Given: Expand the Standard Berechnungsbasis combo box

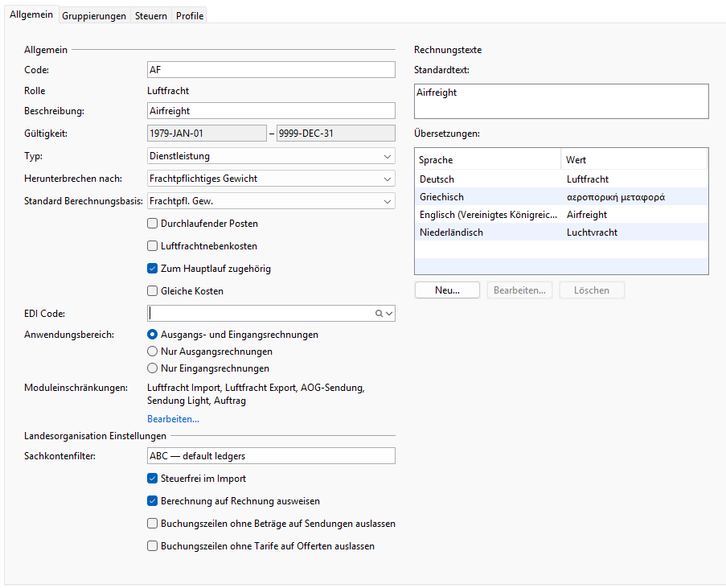Looking at the screenshot, I should point(271,201).
